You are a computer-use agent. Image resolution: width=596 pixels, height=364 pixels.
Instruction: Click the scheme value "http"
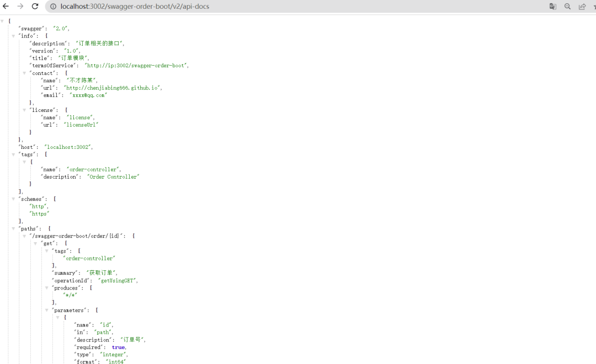[x=38, y=206]
